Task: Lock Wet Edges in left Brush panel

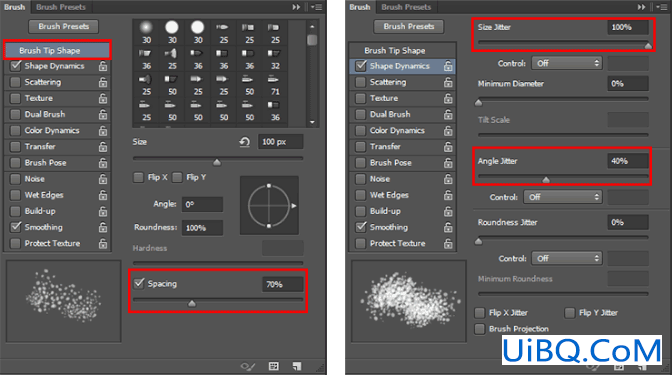Action: coord(103,195)
